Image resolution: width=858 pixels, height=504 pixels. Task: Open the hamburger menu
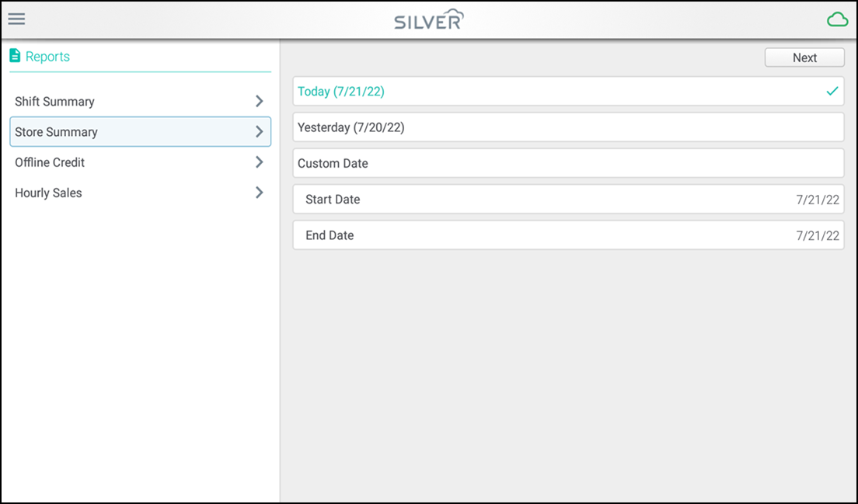tap(16, 19)
